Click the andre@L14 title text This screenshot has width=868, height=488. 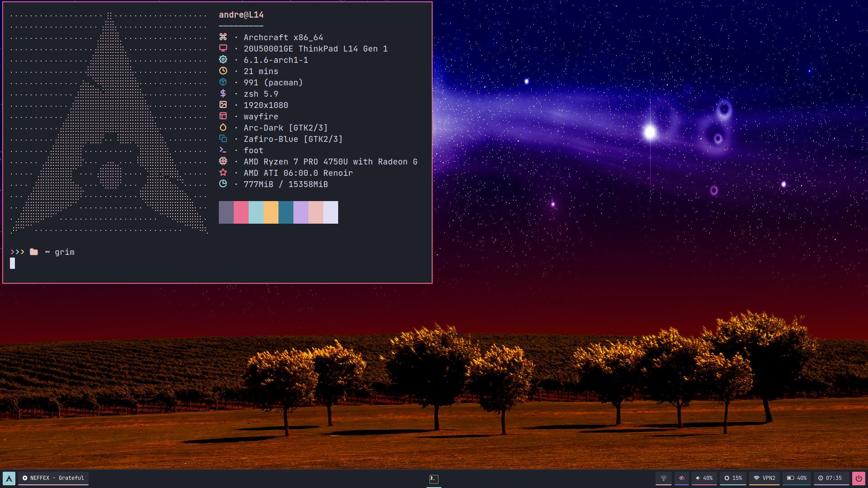click(241, 15)
